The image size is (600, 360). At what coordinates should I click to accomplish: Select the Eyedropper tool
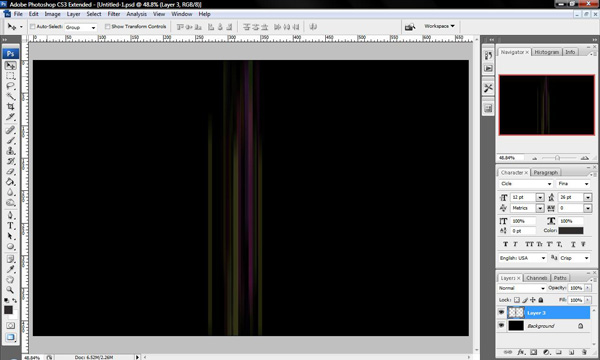[x=10, y=269]
